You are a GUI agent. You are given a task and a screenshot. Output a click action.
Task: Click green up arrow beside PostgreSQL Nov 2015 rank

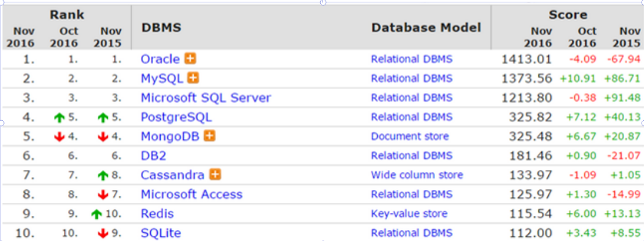pos(103,118)
